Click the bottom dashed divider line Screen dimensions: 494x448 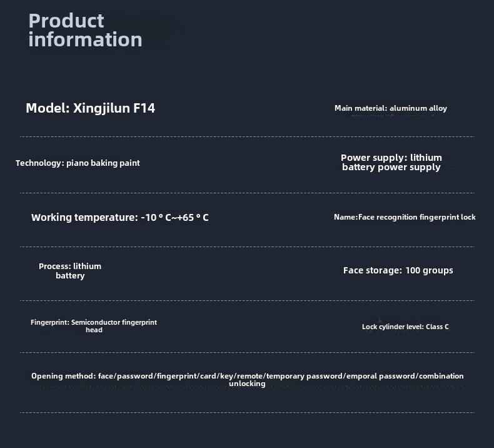(248, 412)
